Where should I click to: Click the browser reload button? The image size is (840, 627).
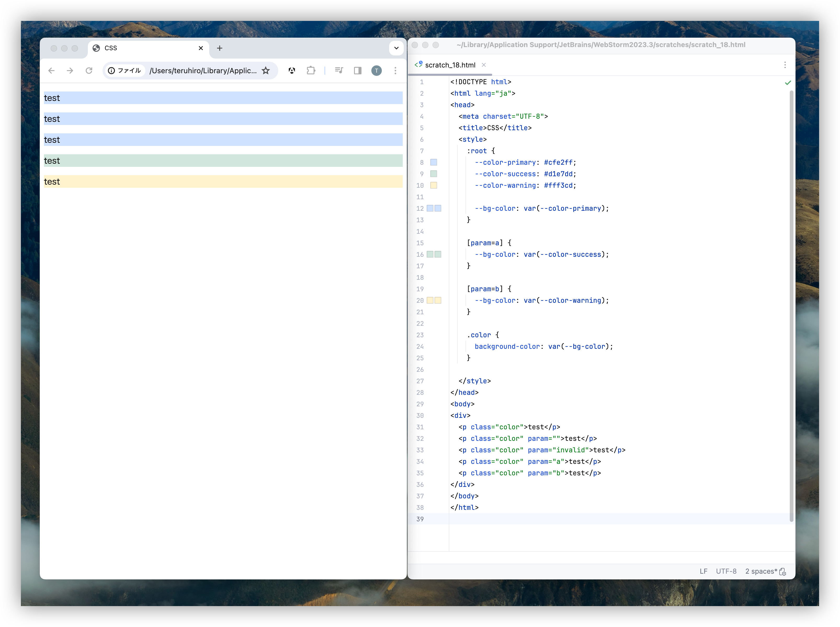click(89, 71)
